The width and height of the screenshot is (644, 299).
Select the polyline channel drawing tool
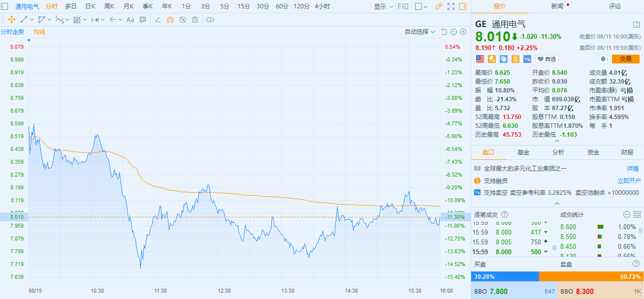42,20
